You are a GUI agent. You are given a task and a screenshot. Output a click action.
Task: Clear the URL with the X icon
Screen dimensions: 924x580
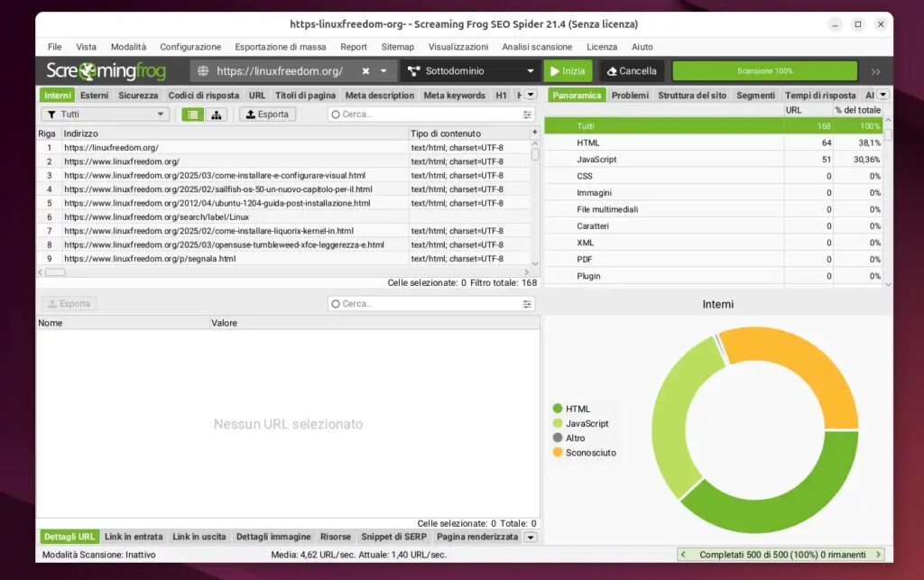[365, 71]
